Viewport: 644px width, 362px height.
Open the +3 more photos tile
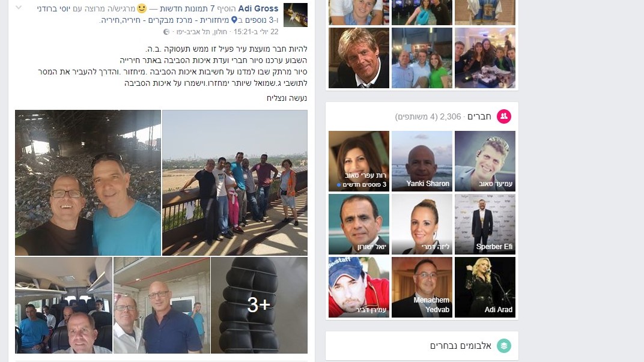(259, 305)
